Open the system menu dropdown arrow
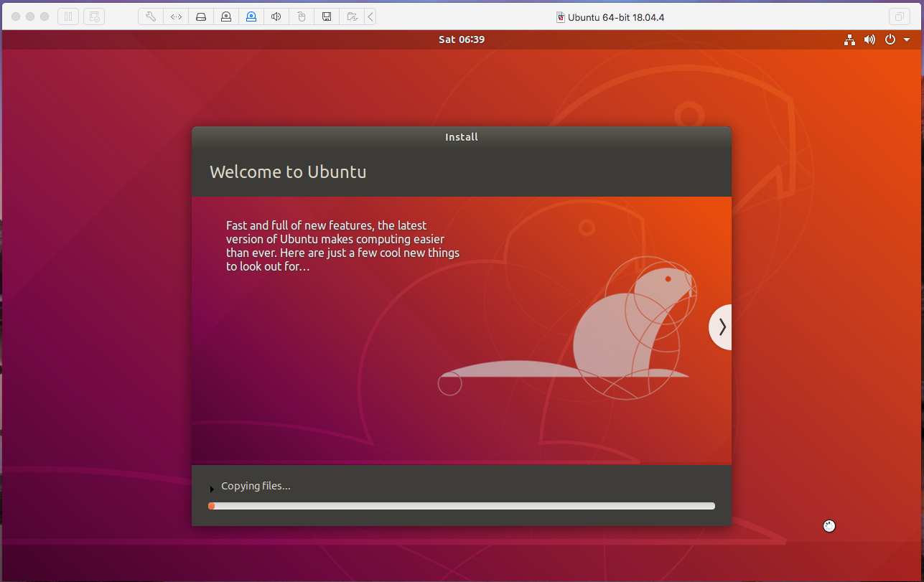 coord(907,40)
